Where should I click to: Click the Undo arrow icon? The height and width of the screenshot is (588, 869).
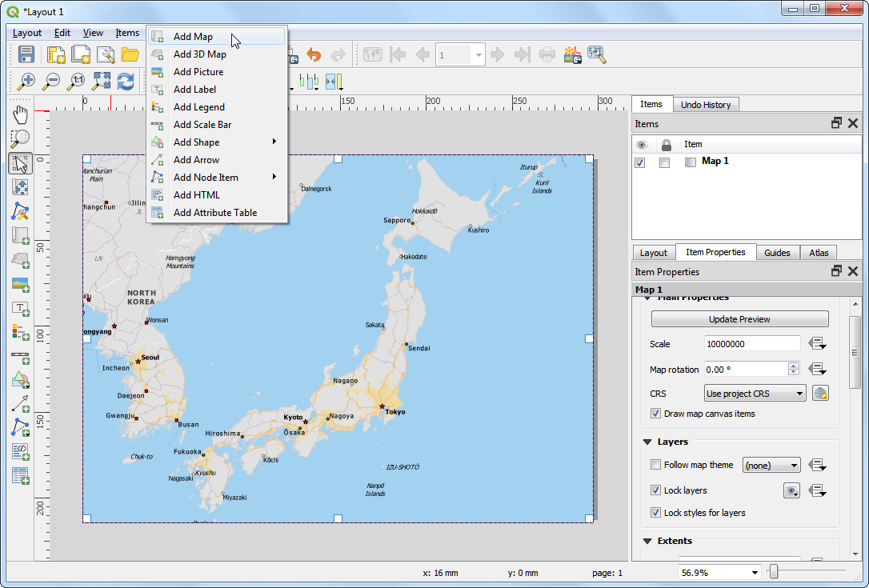click(314, 55)
